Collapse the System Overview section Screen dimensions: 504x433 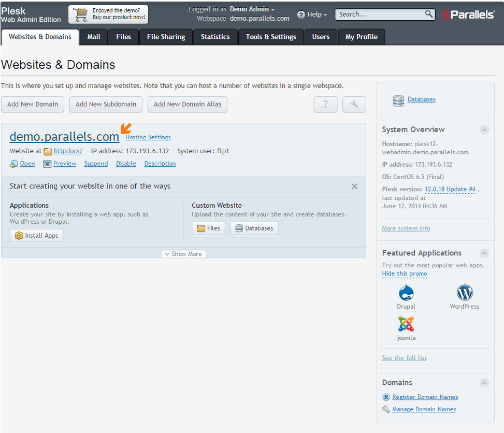(x=484, y=130)
